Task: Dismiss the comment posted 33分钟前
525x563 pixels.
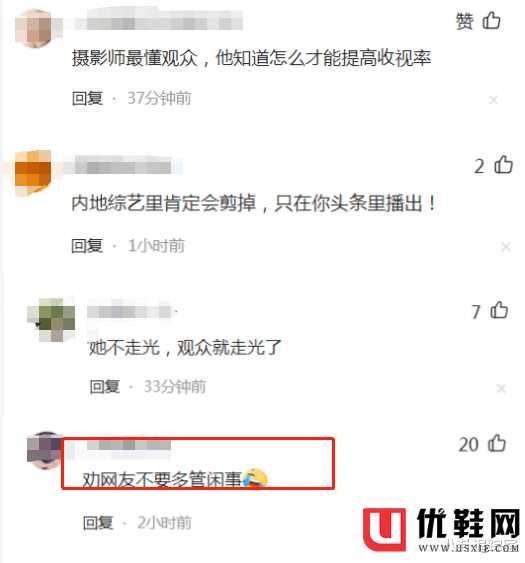Action: [x=501, y=388]
